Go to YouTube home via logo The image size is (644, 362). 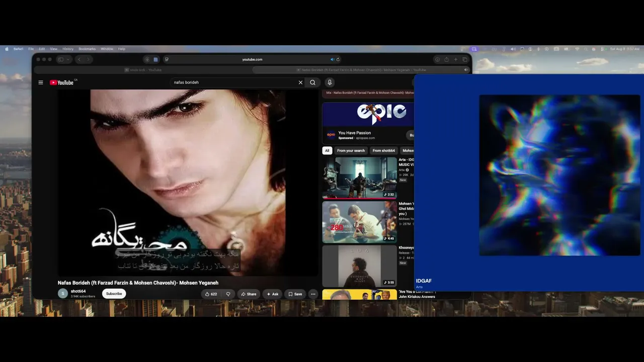[x=62, y=82]
